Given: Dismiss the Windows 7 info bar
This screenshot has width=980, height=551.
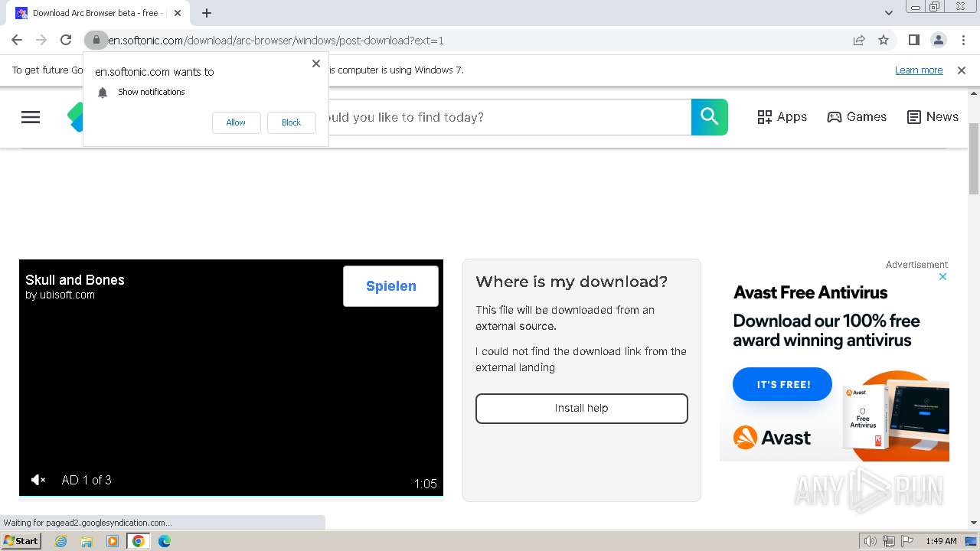Looking at the screenshot, I should (962, 70).
